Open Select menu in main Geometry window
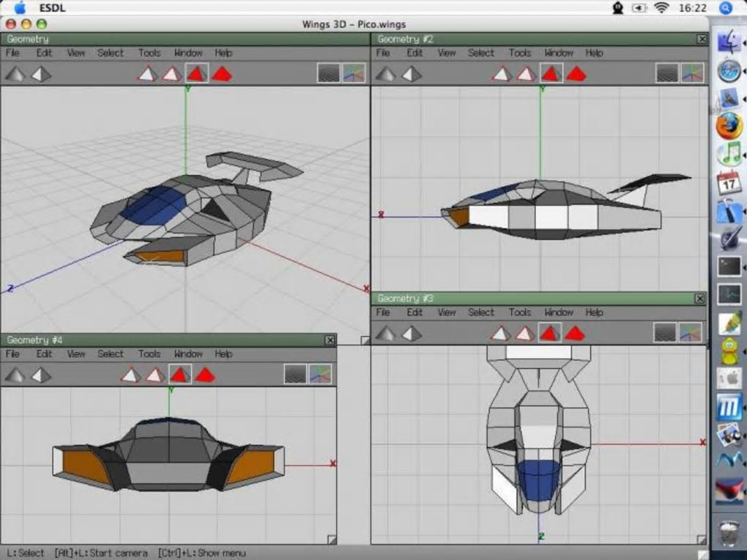Screen dimensions: 747x560 click(x=111, y=53)
